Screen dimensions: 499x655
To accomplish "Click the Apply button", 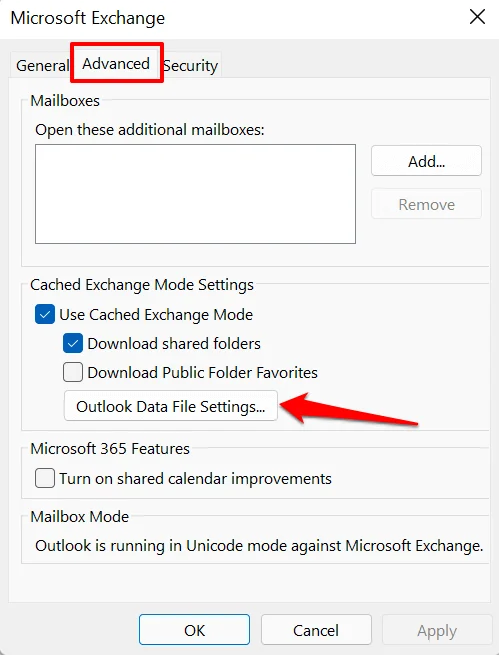I will [x=437, y=630].
